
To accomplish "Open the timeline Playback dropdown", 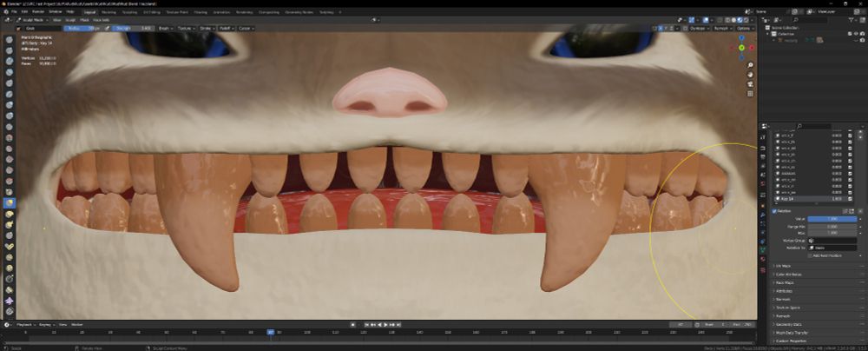I will [x=25, y=324].
